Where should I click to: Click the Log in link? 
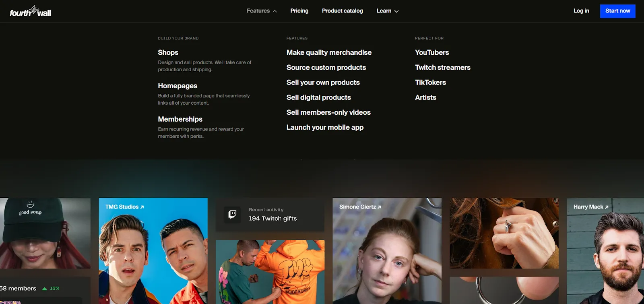tap(581, 11)
